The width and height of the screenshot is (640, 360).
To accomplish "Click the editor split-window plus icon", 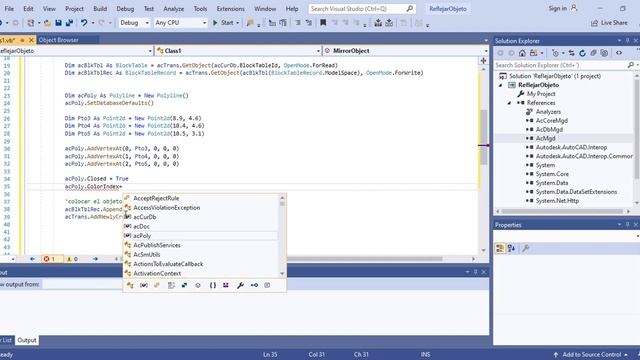I will [x=484, y=60].
